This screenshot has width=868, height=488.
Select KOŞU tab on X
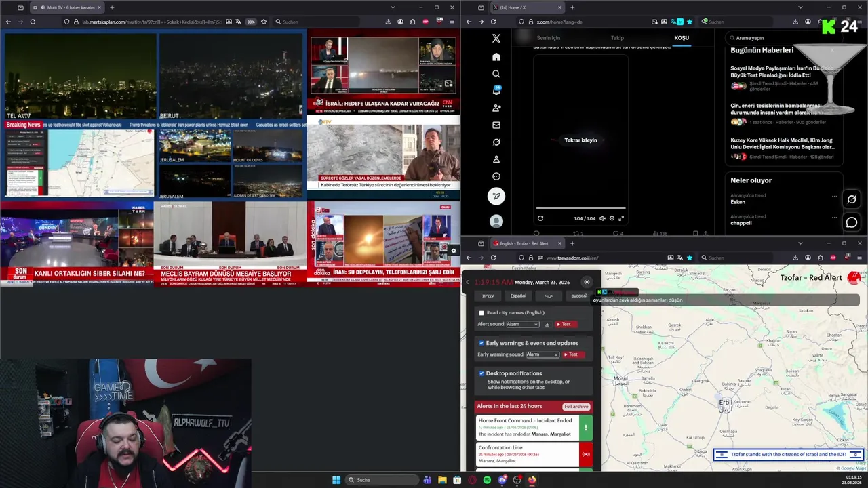pos(682,38)
